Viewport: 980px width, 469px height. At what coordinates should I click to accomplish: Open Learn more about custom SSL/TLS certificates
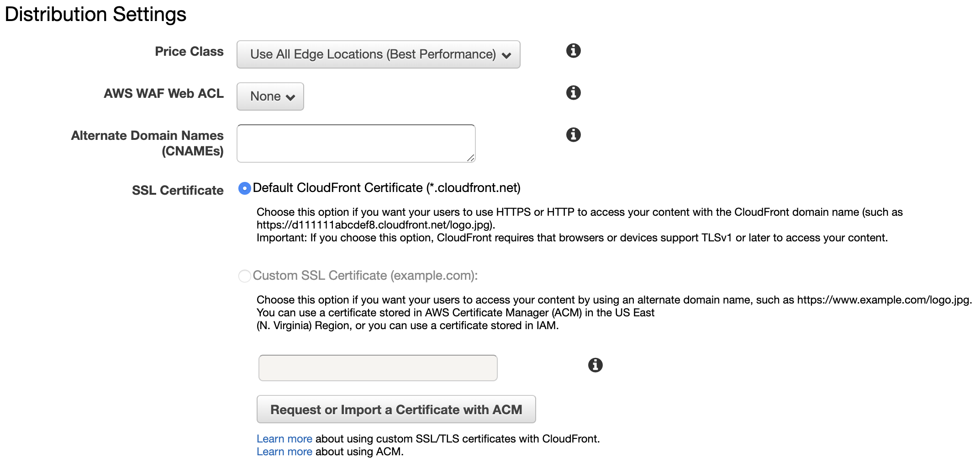point(284,439)
